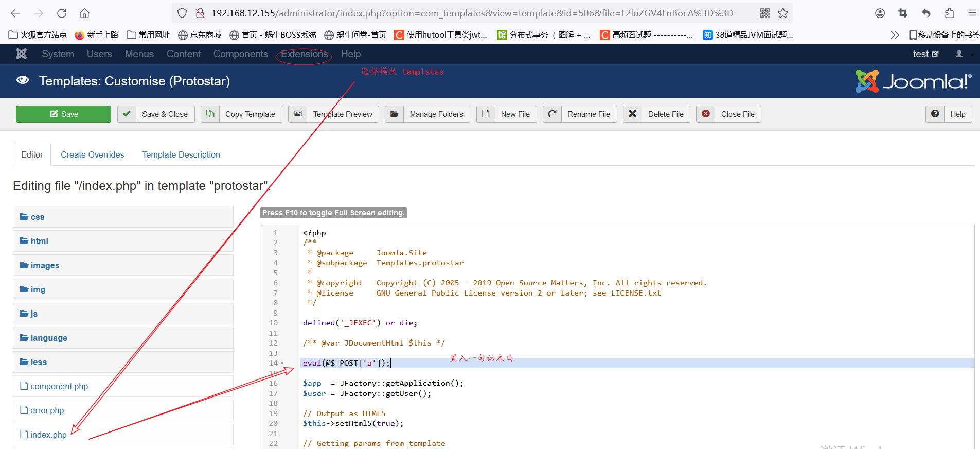The width and height of the screenshot is (980, 449).
Task: Open the browser extensions puzzle icon
Action: (x=949, y=13)
